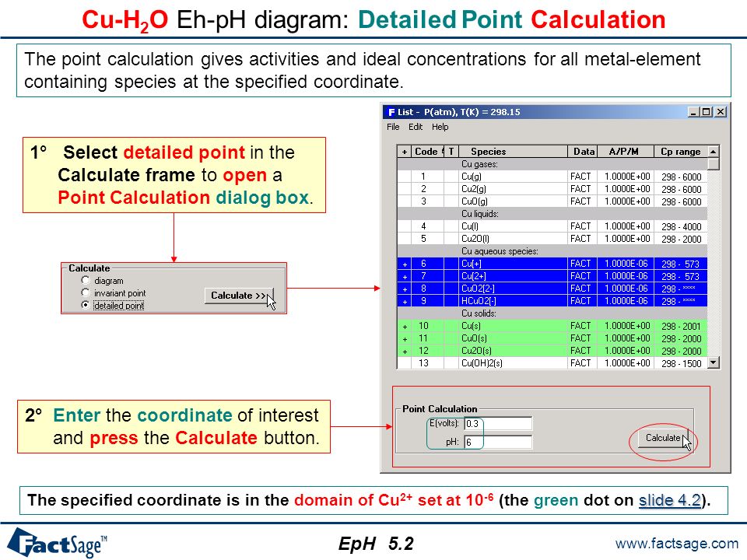Click the Cu aqueous species: heading
Image resolution: width=747 pixels, height=560 pixels.
(500, 251)
